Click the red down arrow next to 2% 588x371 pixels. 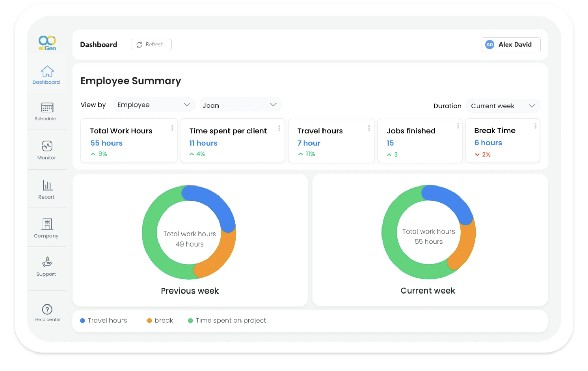coord(477,155)
